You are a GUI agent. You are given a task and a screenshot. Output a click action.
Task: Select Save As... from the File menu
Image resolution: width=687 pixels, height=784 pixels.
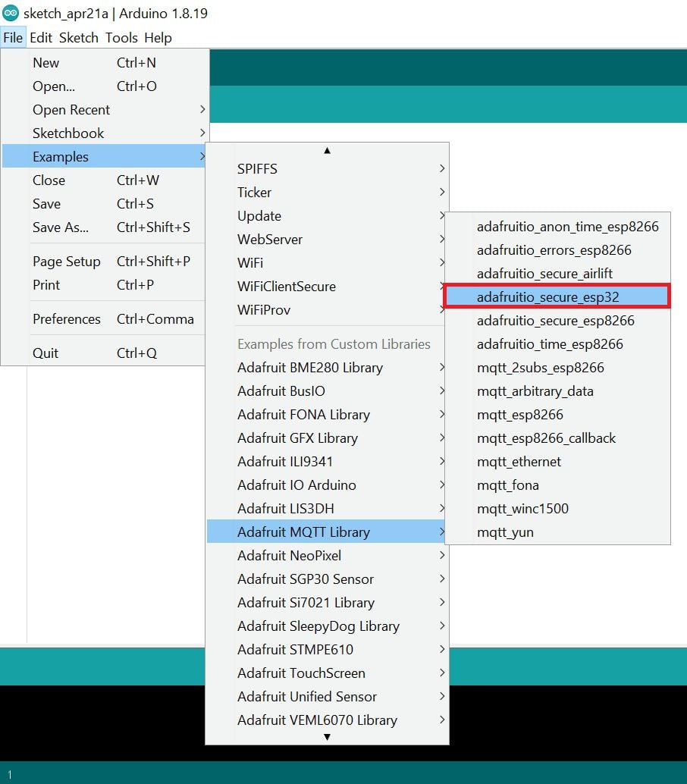61,227
